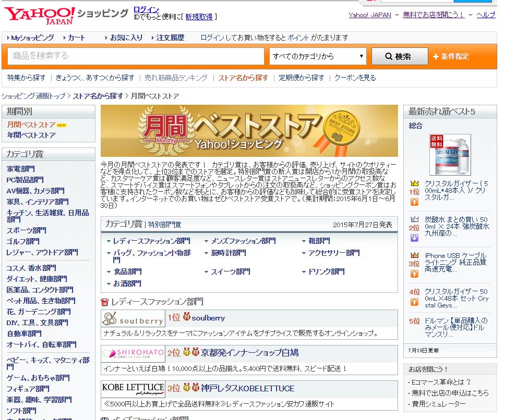Open the 条件指定 plus option
505x420 pixels.
tap(450, 57)
